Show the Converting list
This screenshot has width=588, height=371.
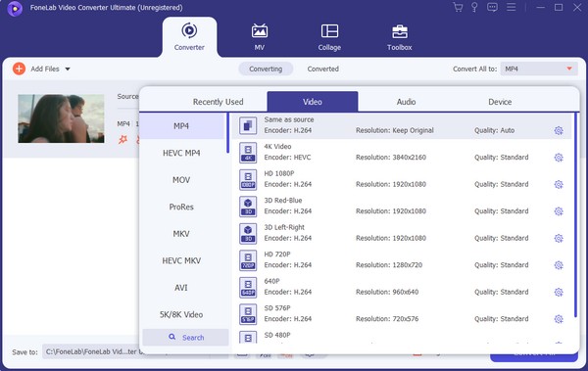click(266, 69)
